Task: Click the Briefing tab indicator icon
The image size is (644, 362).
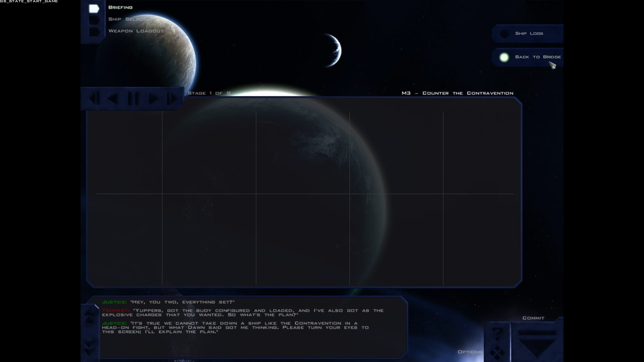Action: (x=94, y=8)
